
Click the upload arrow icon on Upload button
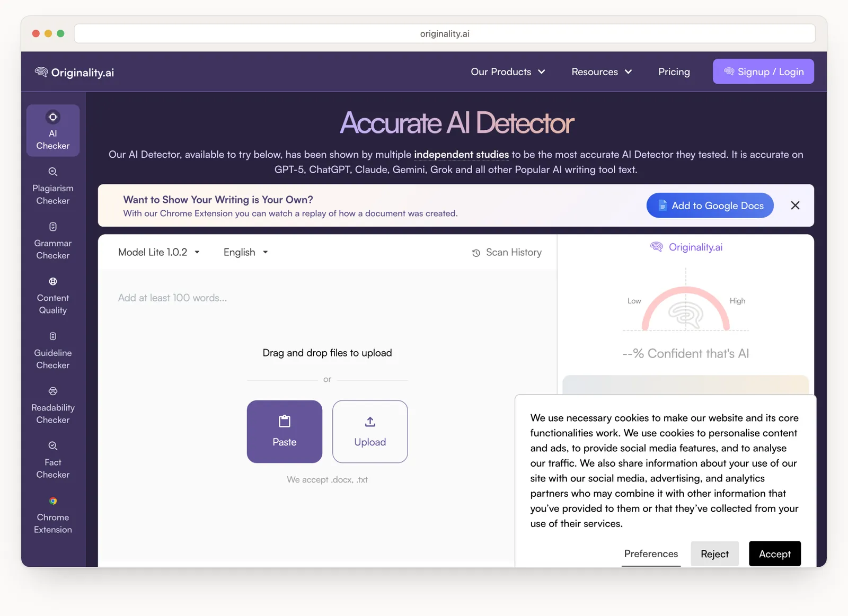click(370, 422)
